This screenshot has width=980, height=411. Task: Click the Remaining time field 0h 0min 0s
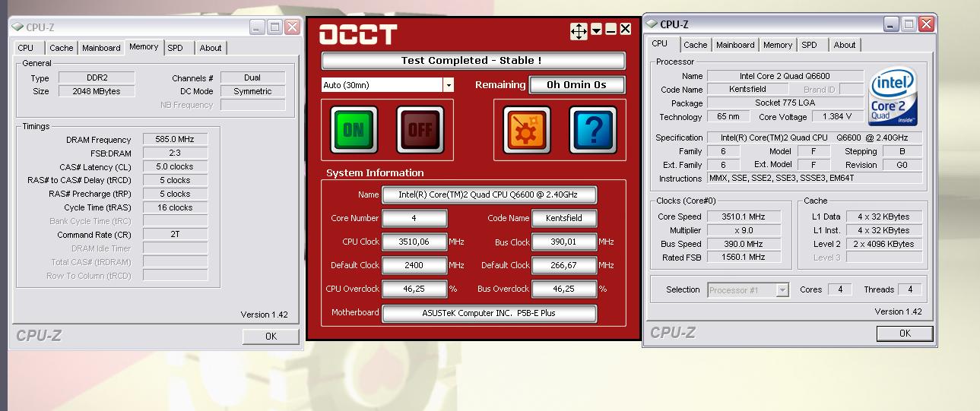tap(577, 85)
